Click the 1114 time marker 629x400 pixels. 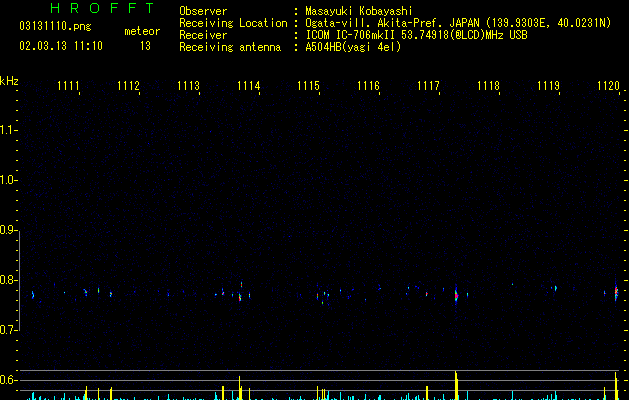coord(249,86)
